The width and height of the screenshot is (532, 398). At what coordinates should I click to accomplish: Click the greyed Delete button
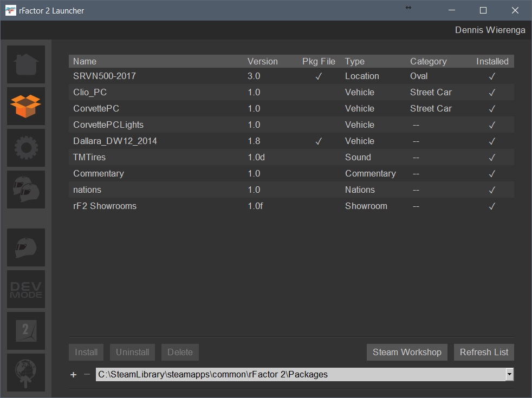coord(180,352)
